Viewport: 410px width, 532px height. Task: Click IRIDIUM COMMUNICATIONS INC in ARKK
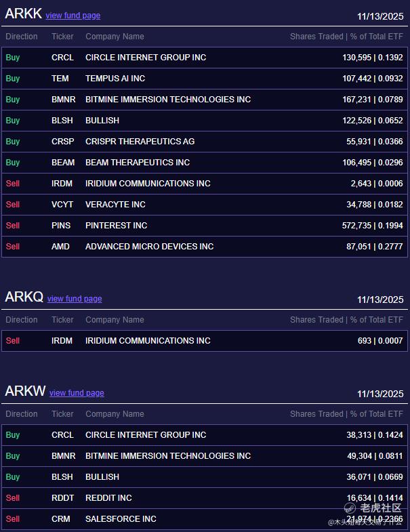coord(148,184)
